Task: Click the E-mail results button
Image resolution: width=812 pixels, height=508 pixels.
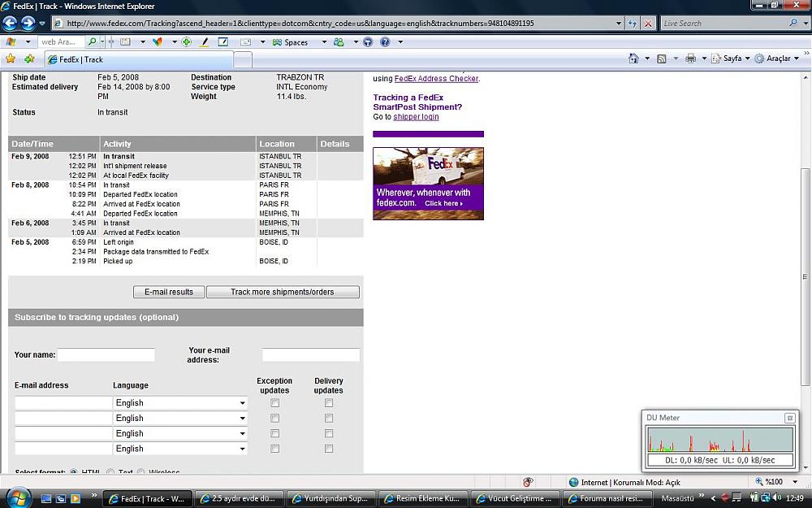Action: pyautogui.click(x=169, y=292)
